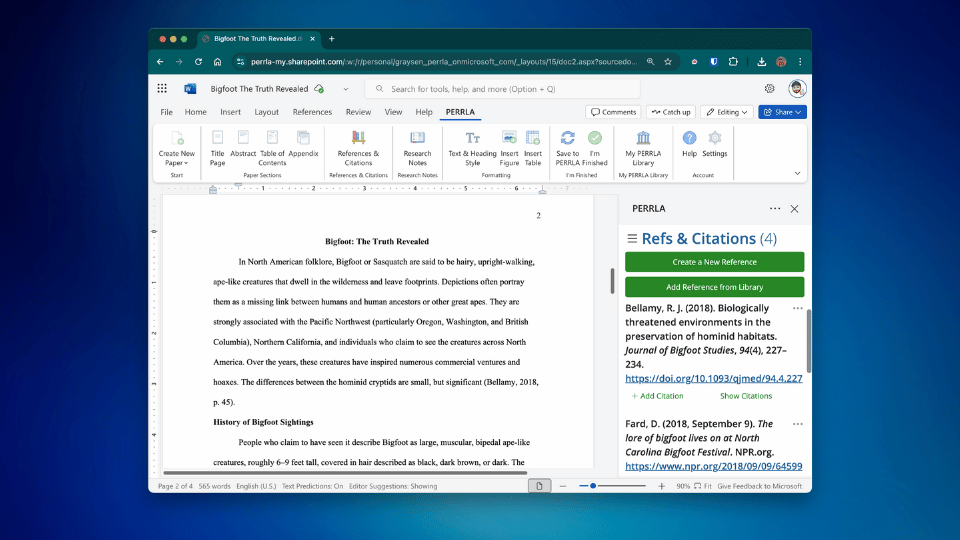This screenshot has height=540, width=960.
Task: Click Show Citations for Bellamy
Action: pyautogui.click(x=746, y=396)
